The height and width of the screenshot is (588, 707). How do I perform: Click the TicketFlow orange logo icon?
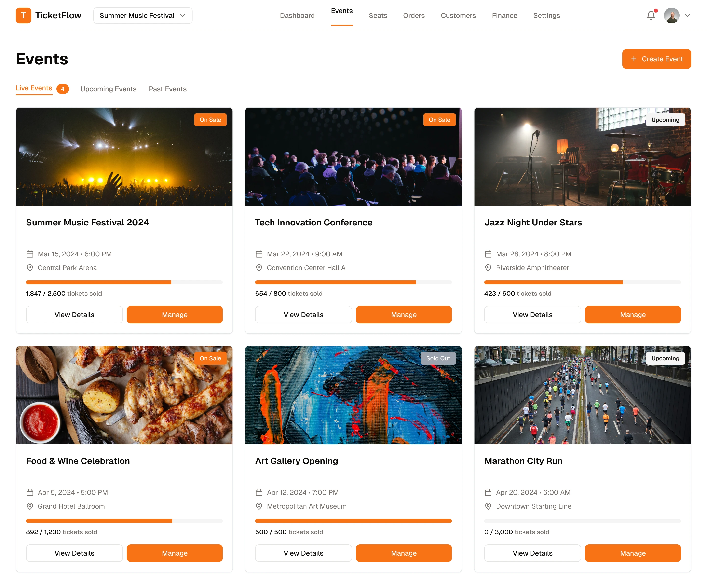(23, 15)
